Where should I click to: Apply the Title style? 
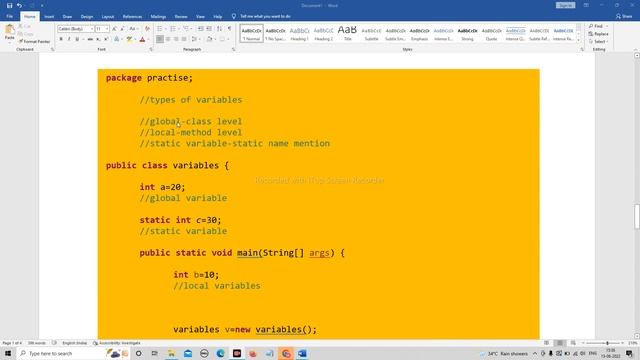347,33
